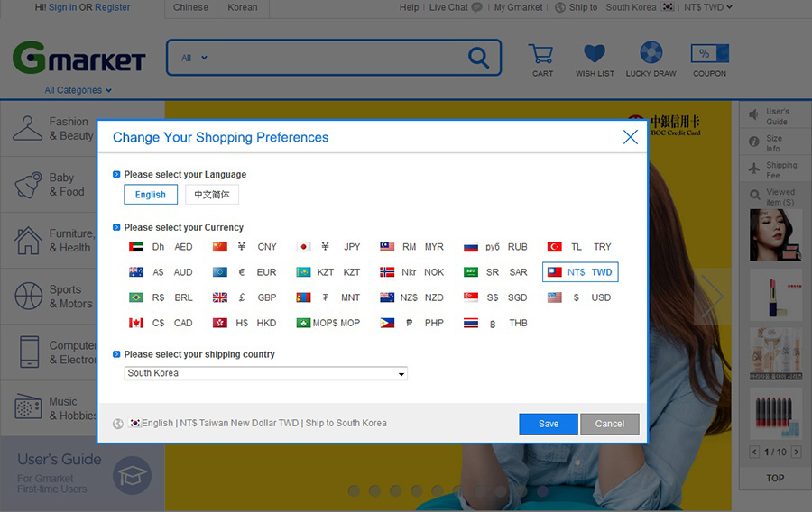Select English language option
The height and width of the screenshot is (512, 812).
pyautogui.click(x=151, y=195)
